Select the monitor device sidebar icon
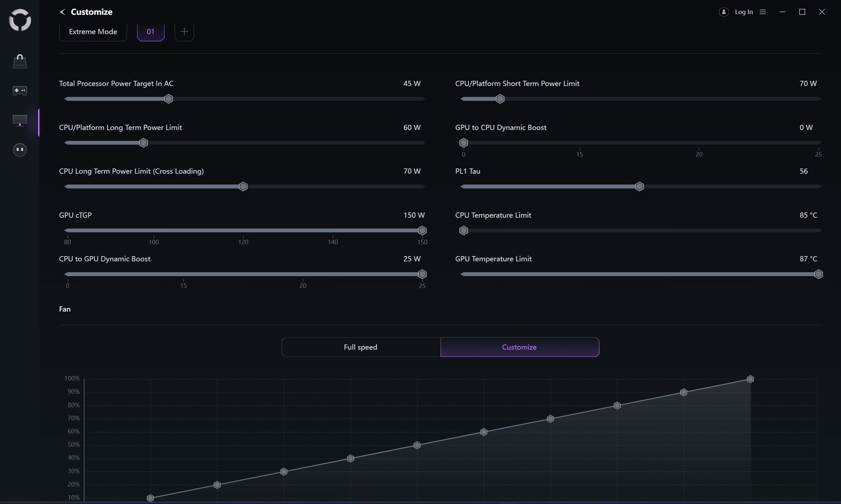Viewport: 841px width, 504px height. (x=20, y=120)
